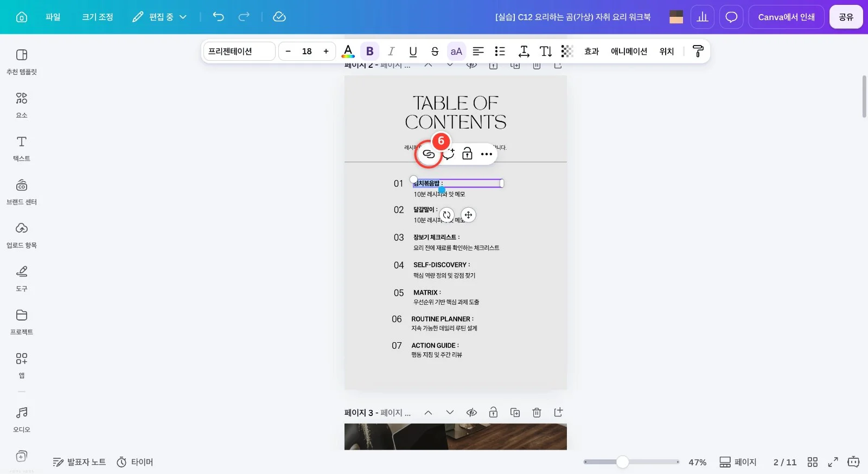Toggle italic formatting

[x=391, y=52]
